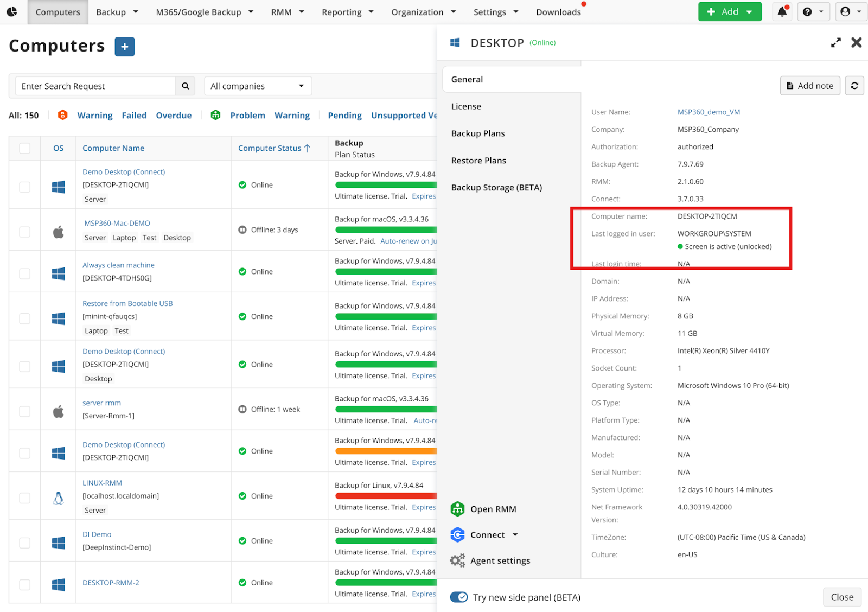Open notifications via the bell icon

[782, 11]
